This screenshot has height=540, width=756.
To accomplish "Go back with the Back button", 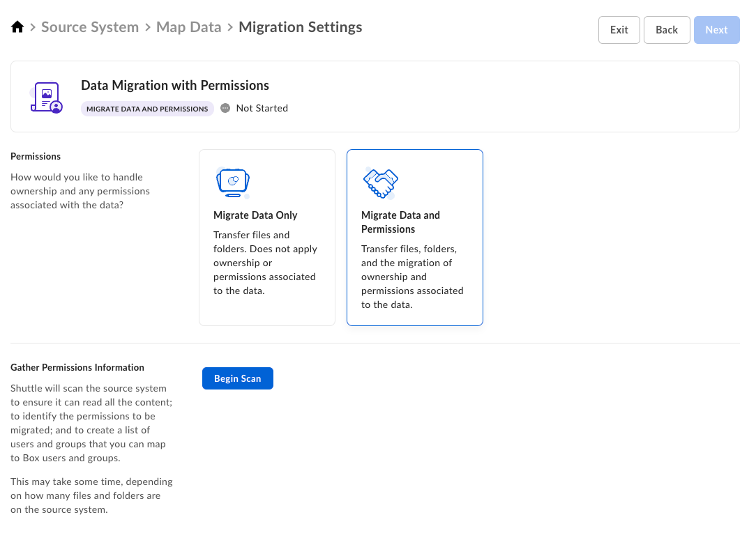I will pyautogui.click(x=666, y=30).
